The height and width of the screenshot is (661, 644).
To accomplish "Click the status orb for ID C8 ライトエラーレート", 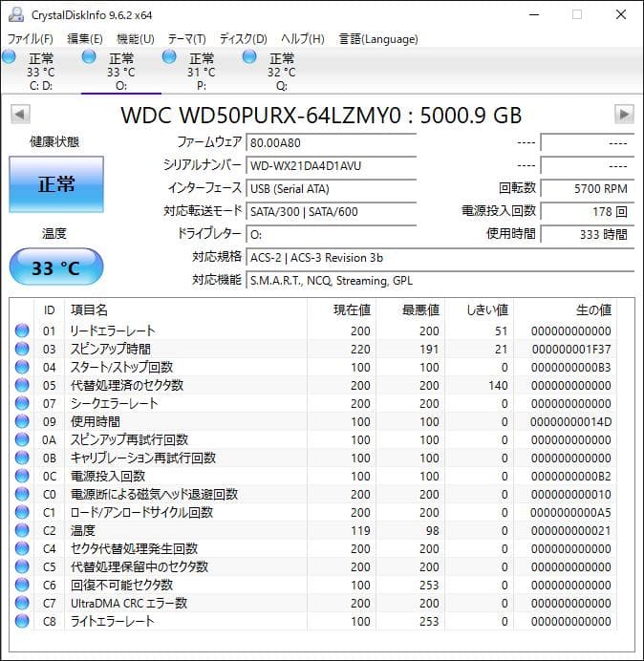I will point(22,621).
